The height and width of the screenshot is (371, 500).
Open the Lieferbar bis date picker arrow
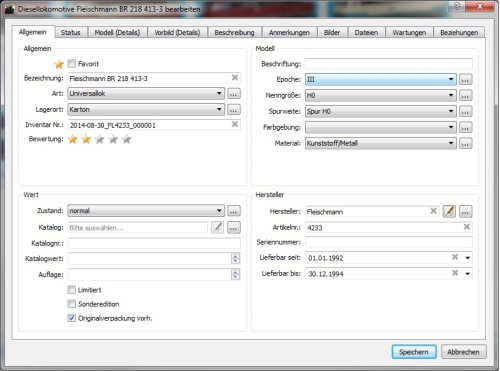tap(468, 274)
